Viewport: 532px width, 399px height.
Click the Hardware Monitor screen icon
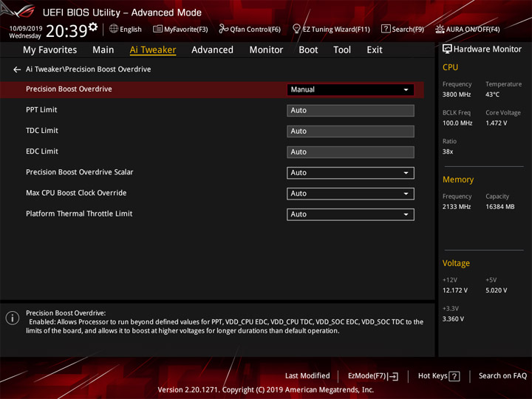tap(447, 50)
